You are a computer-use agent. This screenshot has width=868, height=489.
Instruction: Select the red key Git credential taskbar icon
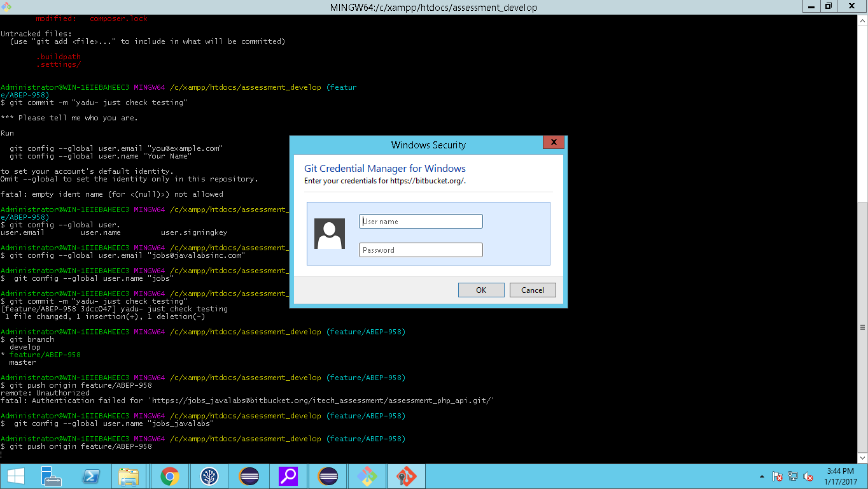tap(406, 476)
